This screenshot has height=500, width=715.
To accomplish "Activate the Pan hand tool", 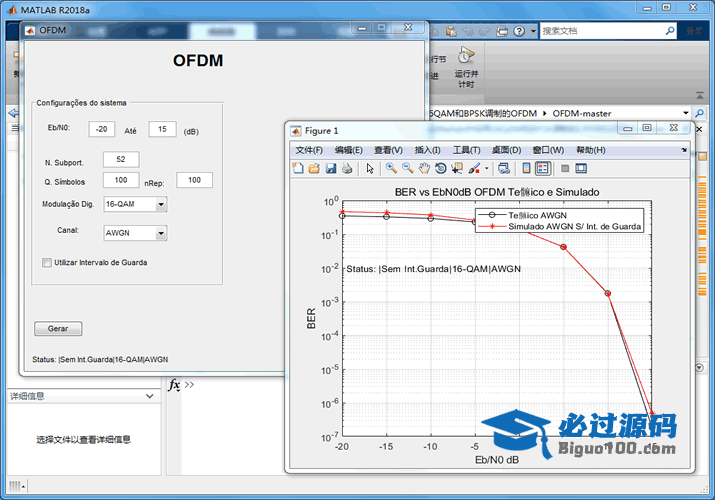I will 424,168.
